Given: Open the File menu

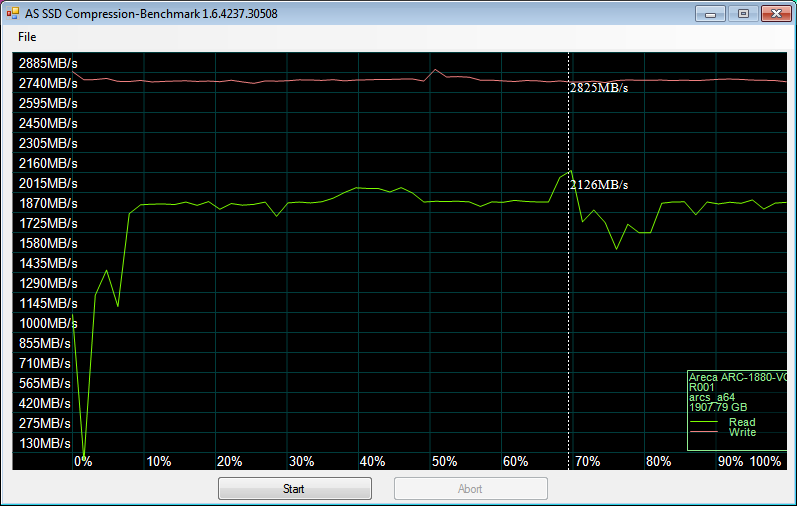Looking at the screenshot, I should point(27,37).
